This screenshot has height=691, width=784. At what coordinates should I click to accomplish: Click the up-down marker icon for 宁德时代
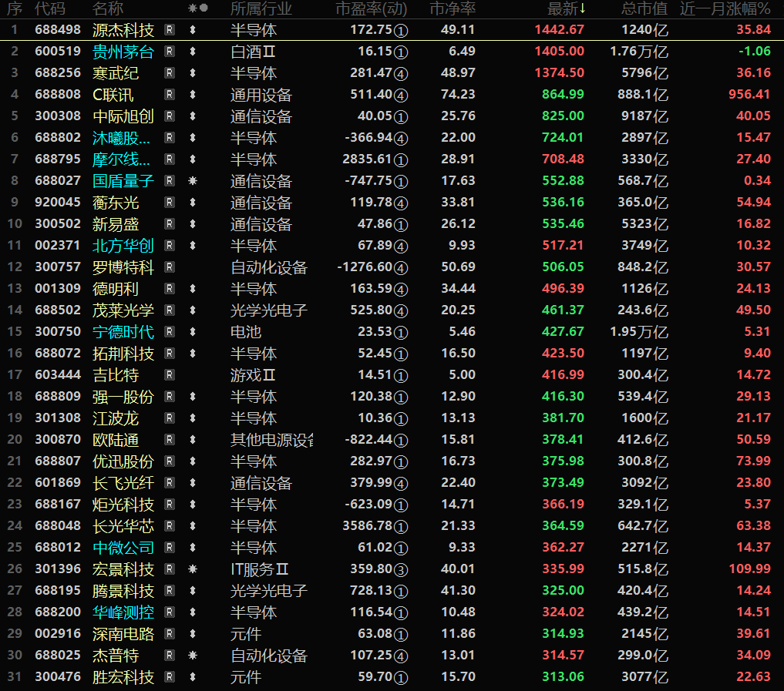193,332
